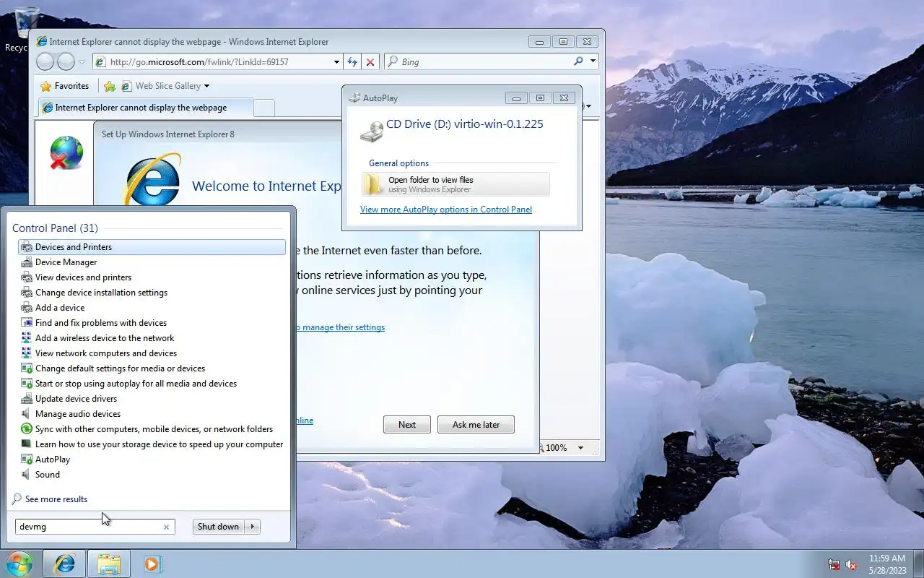Open Sound control panel result
The width and height of the screenshot is (924, 578).
(x=152, y=475)
